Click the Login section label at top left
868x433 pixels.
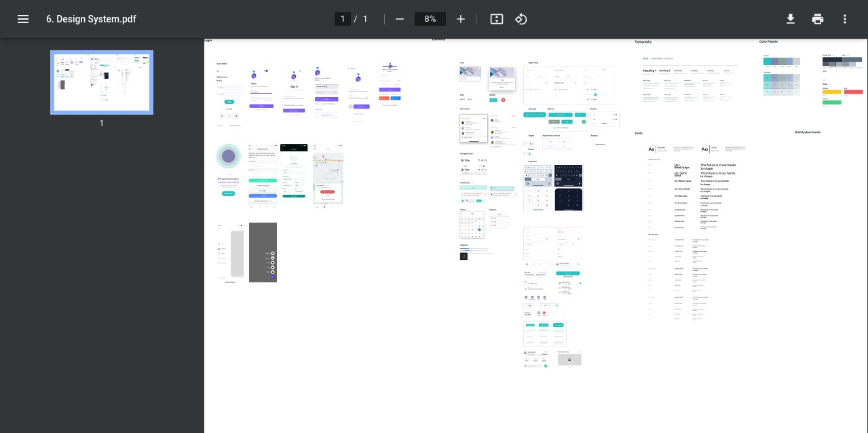(207, 39)
